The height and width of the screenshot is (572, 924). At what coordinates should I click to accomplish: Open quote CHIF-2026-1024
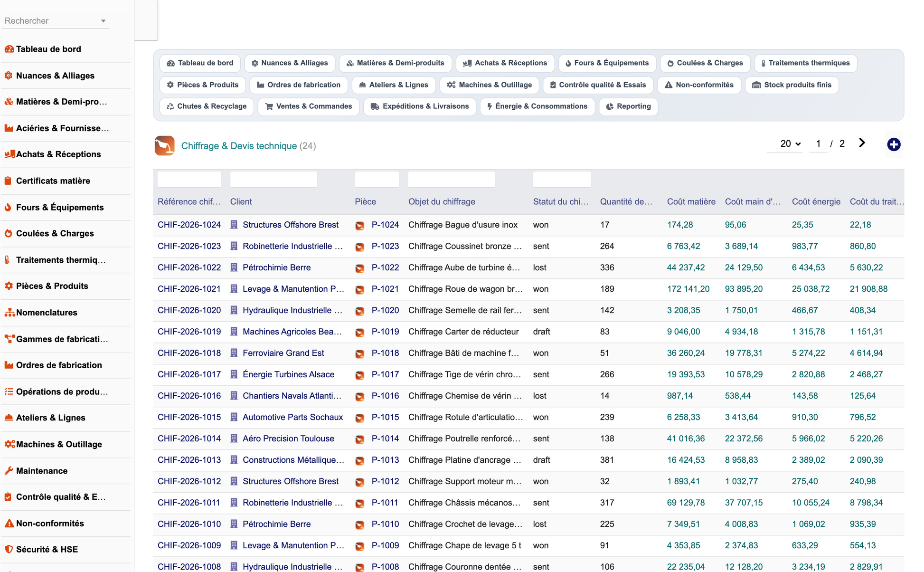click(189, 225)
